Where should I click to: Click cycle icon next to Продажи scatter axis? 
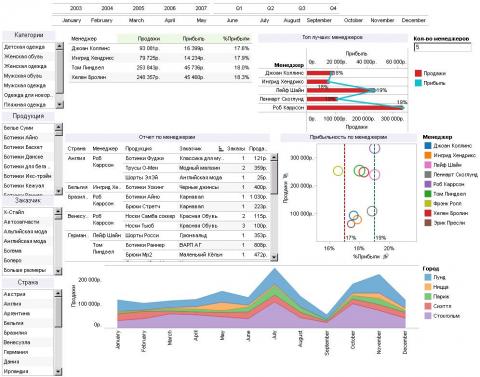tap(286, 176)
